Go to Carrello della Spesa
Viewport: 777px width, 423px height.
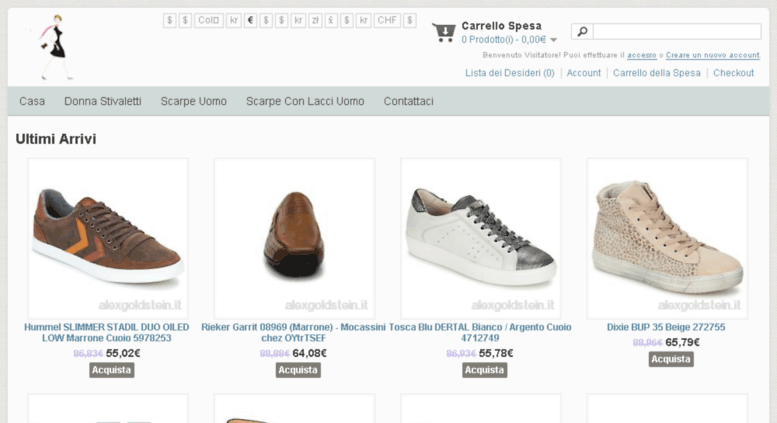pyautogui.click(x=657, y=73)
